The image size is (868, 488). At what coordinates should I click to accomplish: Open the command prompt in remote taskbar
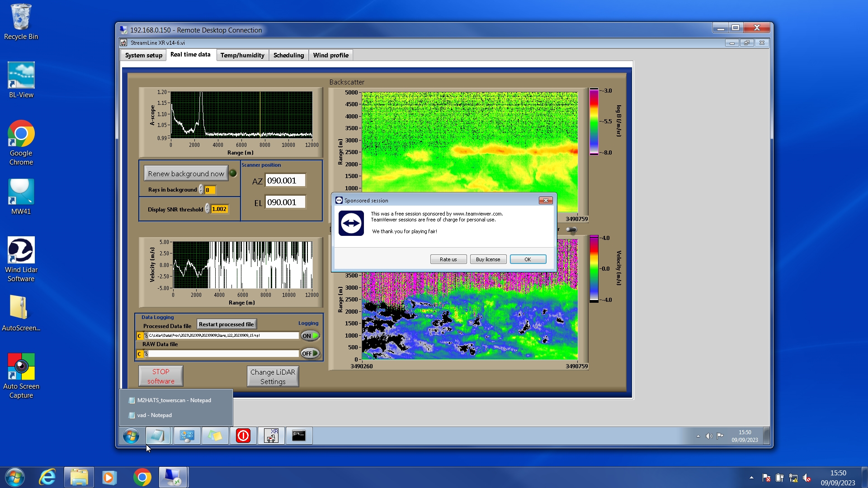click(299, 436)
